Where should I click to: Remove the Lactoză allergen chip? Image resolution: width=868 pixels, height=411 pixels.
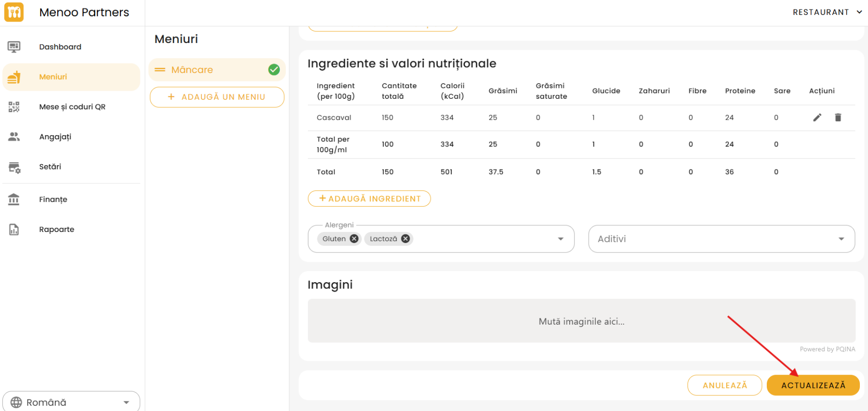coord(405,239)
